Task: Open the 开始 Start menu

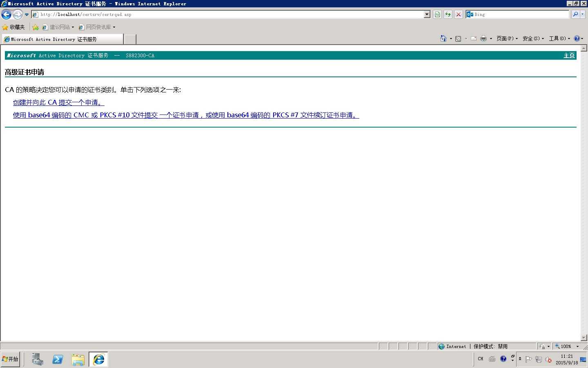Action: pyautogui.click(x=10, y=359)
